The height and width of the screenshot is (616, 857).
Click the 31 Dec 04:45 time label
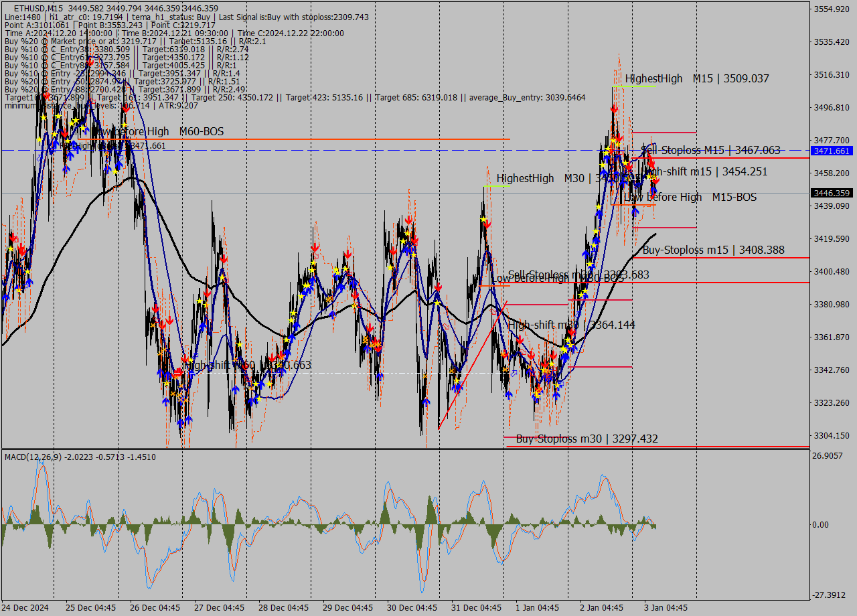click(x=476, y=608)
